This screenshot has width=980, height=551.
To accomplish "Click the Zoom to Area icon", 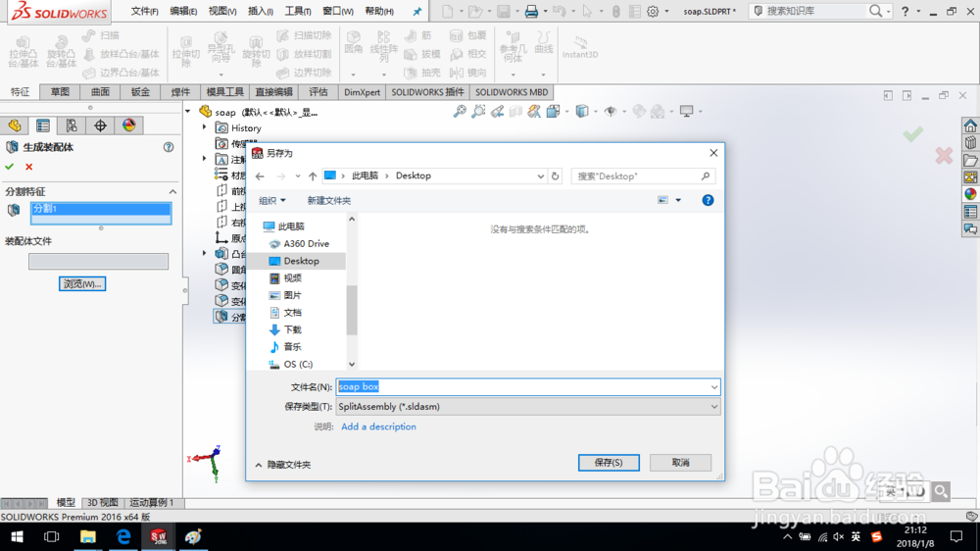I will tap(478, 112).
